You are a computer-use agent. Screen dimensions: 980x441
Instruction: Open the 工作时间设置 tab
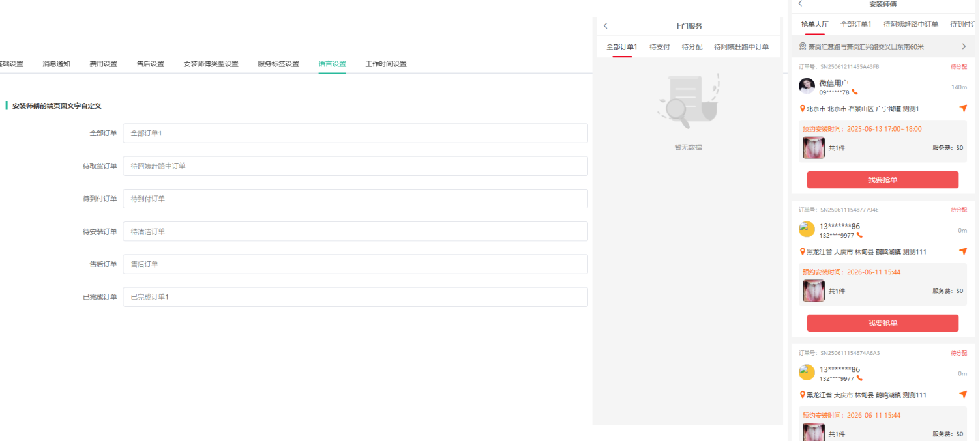coord(386,64)
